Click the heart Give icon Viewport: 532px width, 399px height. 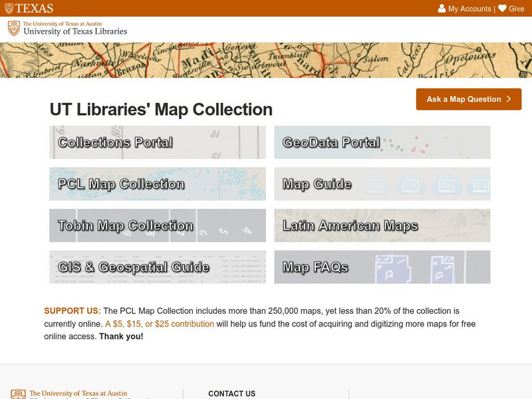(x=503, y=9)
